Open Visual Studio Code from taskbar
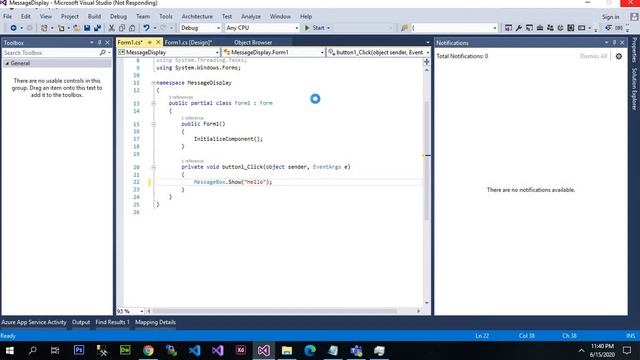The image size is (640, 360). coord(195,350)
